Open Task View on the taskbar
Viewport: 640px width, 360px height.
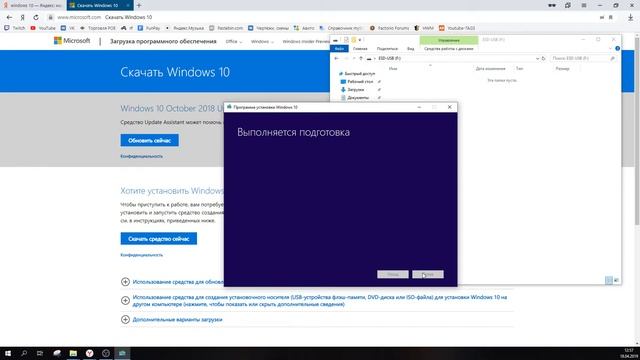(x=40, y=353)
